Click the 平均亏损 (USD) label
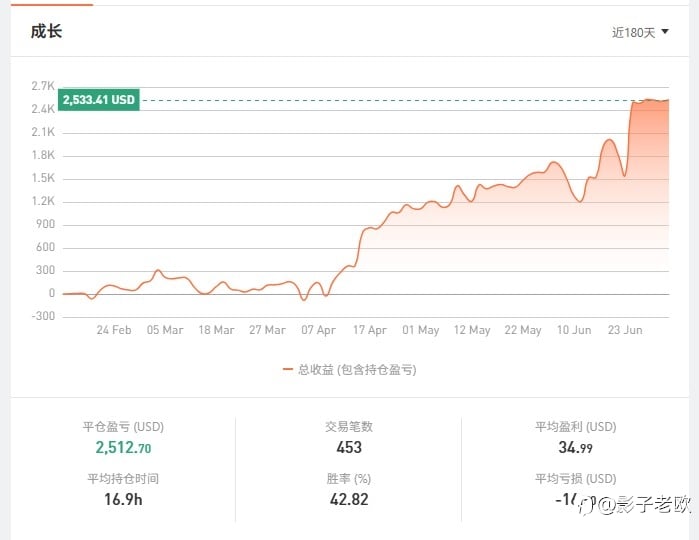 tap(576, 479)
